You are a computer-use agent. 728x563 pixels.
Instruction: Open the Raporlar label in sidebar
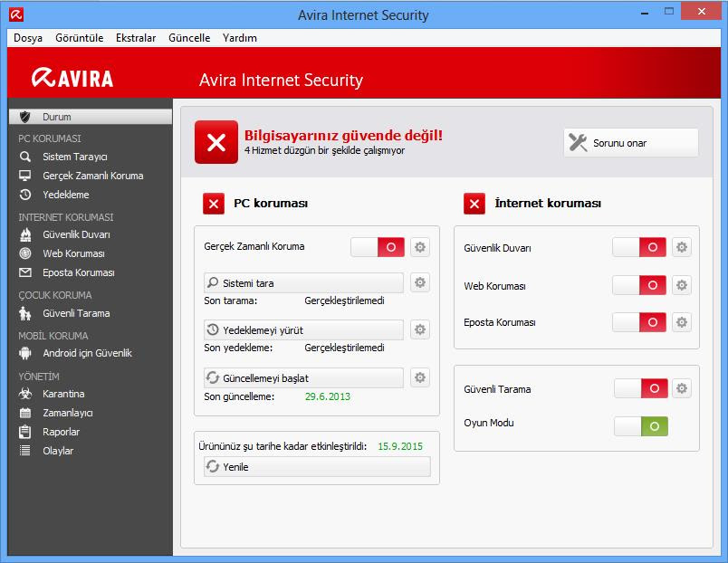[x=62, y=432]
